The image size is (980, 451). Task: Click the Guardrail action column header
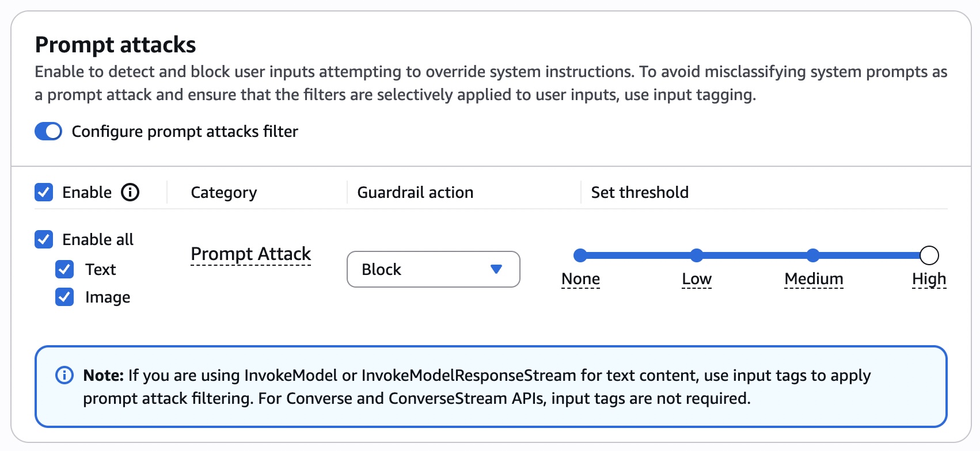[415, 192]
